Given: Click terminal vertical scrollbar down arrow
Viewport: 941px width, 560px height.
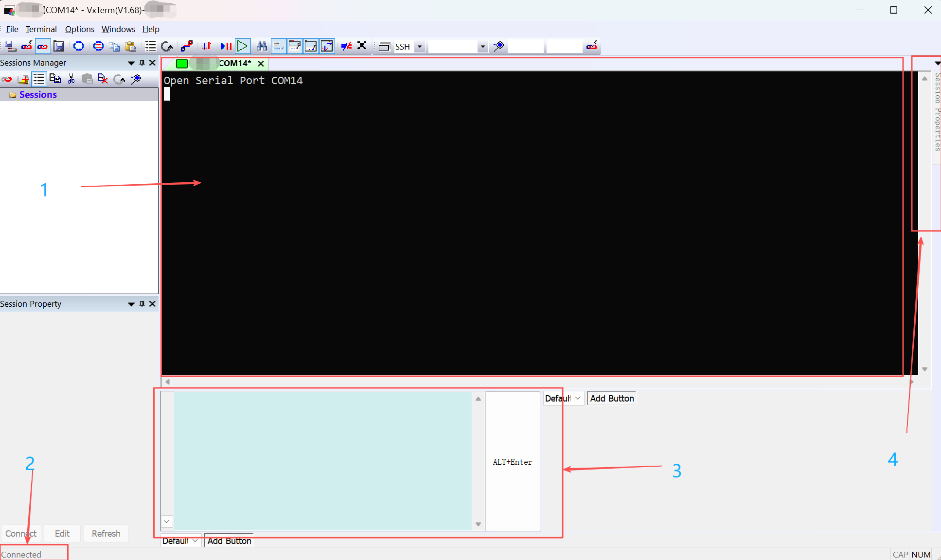Looking at the screenshot, I should 924,369.
